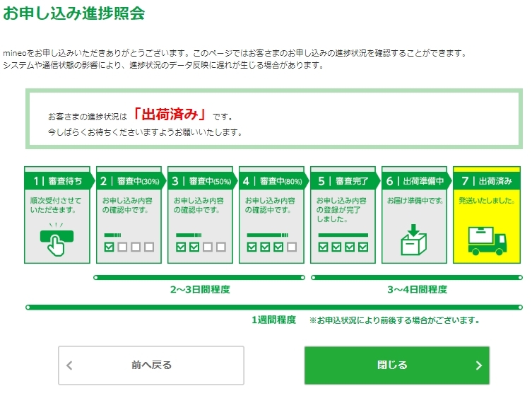Image resolution: width=532 pixels, height=398 pixels.
Task: Click the box with arrow shipping-prep icon
Action: coord(413,240)
